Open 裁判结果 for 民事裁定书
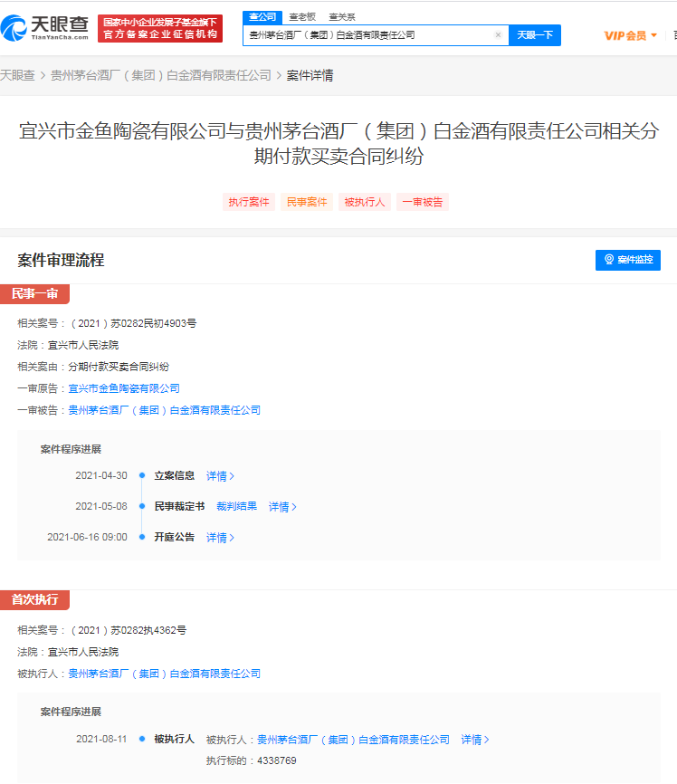Viewport: 677px width, 784px height. pyautogui.click(x=236, y=506)
